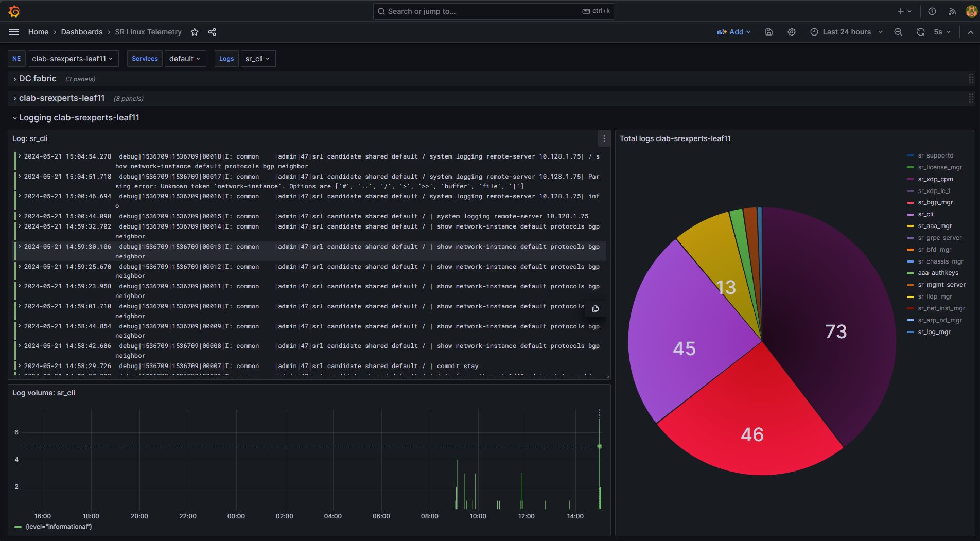Viewport: 980px width, 541px height.
Task: Toggle sr_arp_nd_mgr legend series
Action: coord(940,320)
